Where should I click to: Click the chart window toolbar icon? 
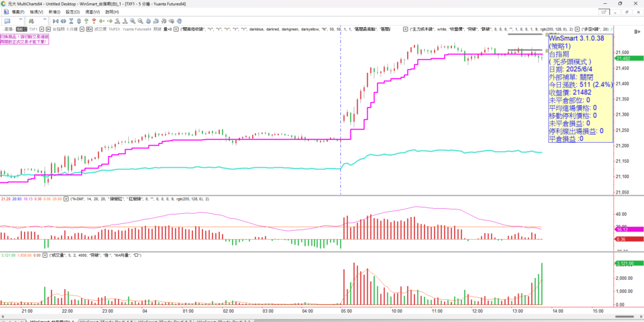tap(8, 21)
